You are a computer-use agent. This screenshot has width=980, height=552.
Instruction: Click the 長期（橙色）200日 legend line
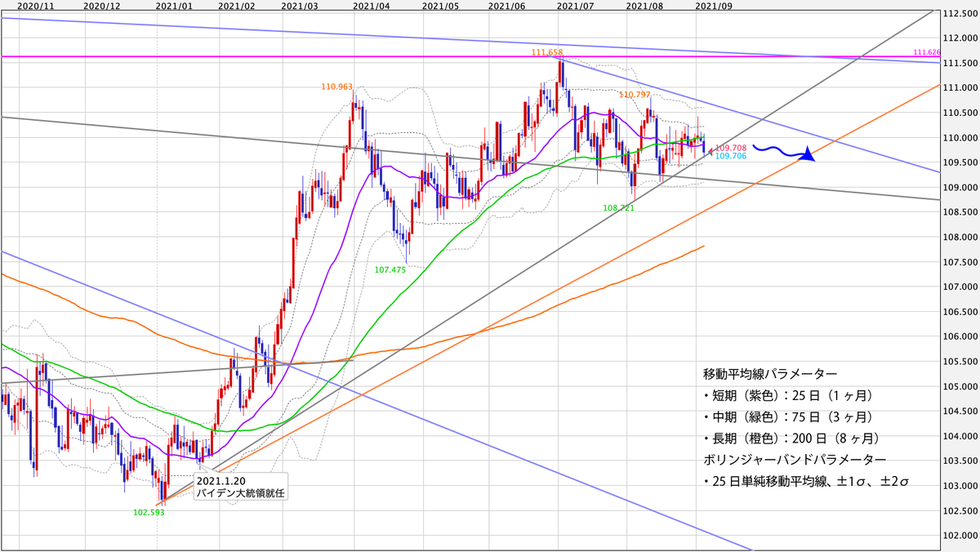point(793,438)
